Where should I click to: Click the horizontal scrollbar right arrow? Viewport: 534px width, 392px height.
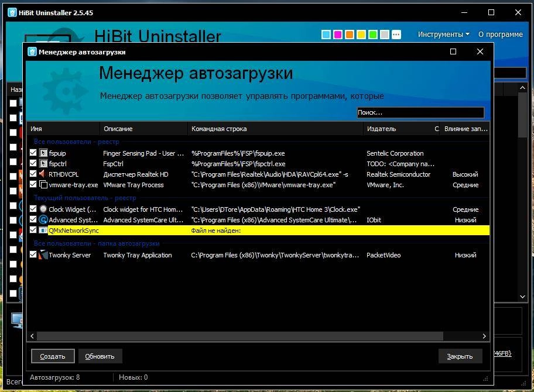[484, 336]
